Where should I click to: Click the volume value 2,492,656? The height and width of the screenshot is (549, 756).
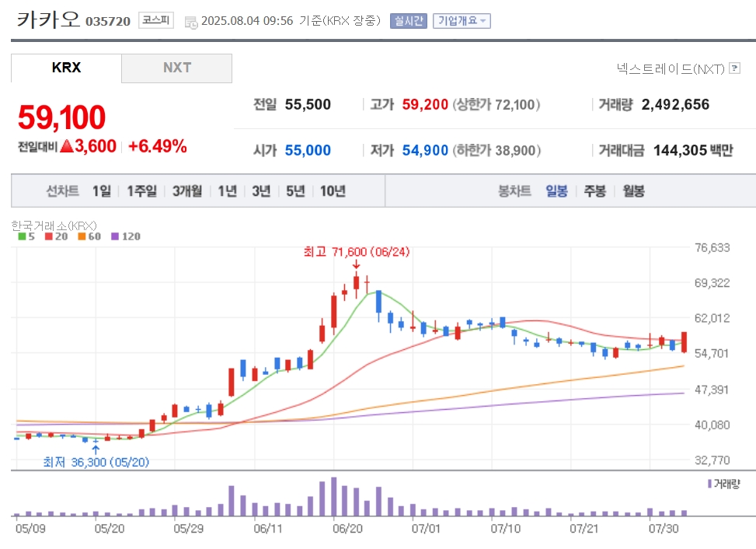click(675, 105)
